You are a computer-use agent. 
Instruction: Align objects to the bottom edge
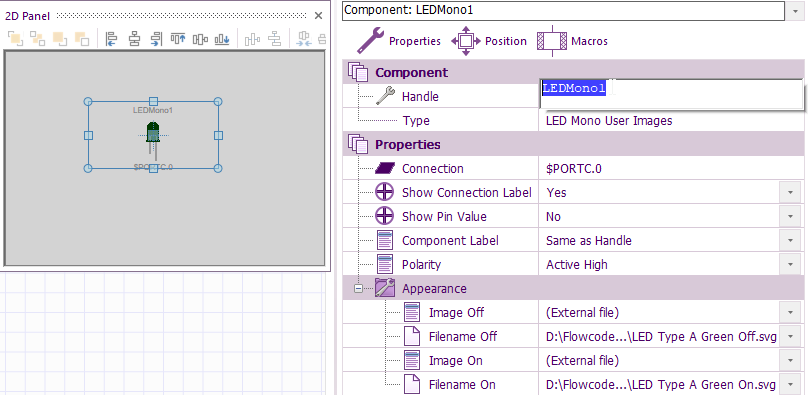click(x=222, y=39)
